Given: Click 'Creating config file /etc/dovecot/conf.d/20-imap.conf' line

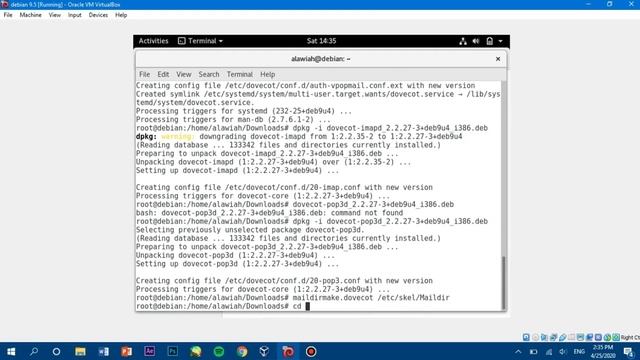Looking at the screenshot, I should pyautogui.click(x=284, y=187).
